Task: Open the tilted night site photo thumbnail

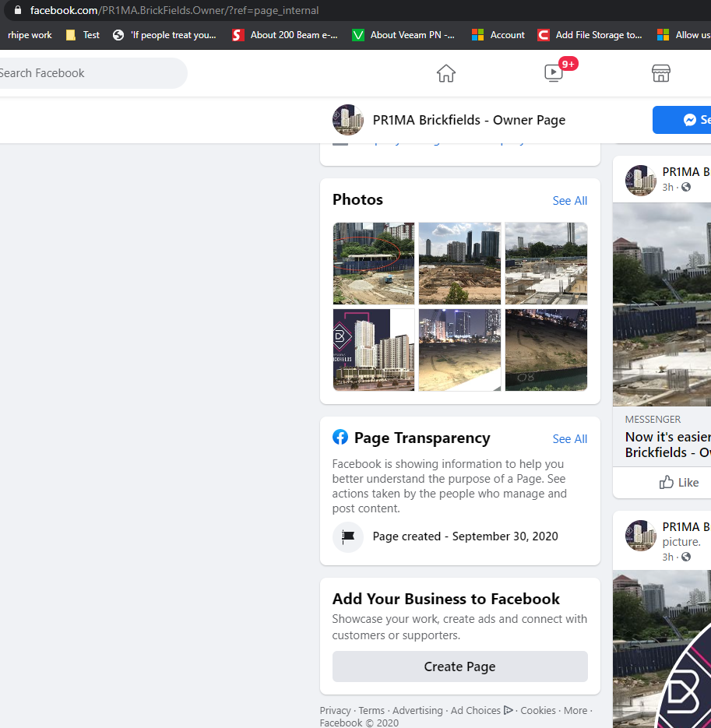Action: pyautogui.click(x=546, y=350)
